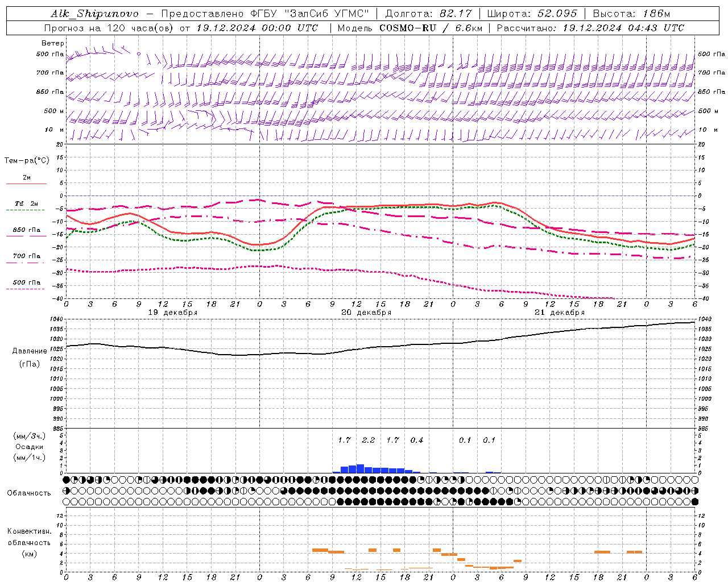Click the computed time "Рассчитано: 19.12.2024 04:43 UTC"

pyautogui.click(x=590, y=28)
